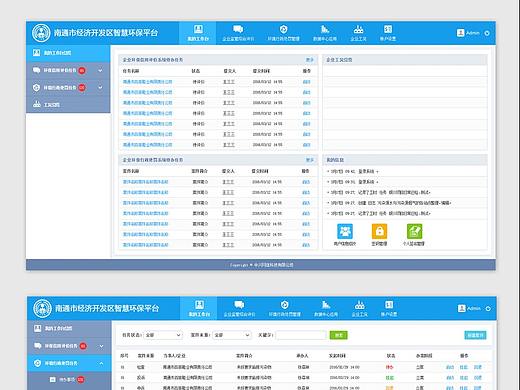Click the platform logo emblem in the bottom page
This screenshot has height=390, width=520.
tap(42, 308)
